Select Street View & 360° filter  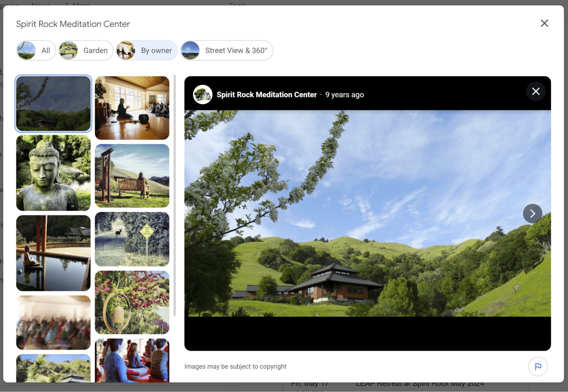(x=226, y=51)
